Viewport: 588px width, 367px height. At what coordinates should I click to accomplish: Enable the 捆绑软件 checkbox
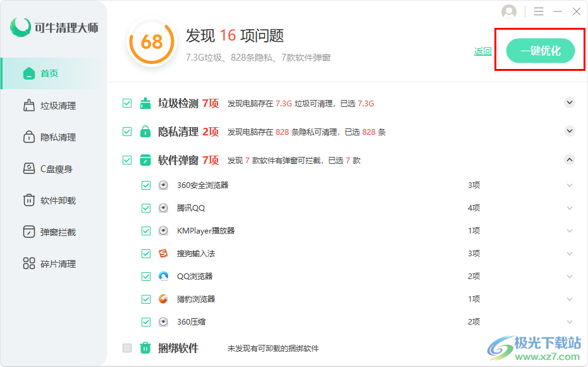127,348
